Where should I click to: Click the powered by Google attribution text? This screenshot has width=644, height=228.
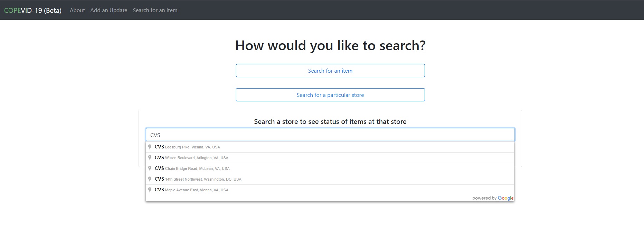[x=493, y=198]
